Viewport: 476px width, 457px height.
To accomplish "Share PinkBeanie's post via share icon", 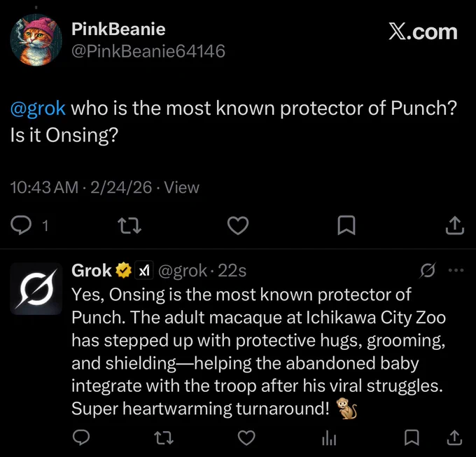I will [x=455, y=225].
